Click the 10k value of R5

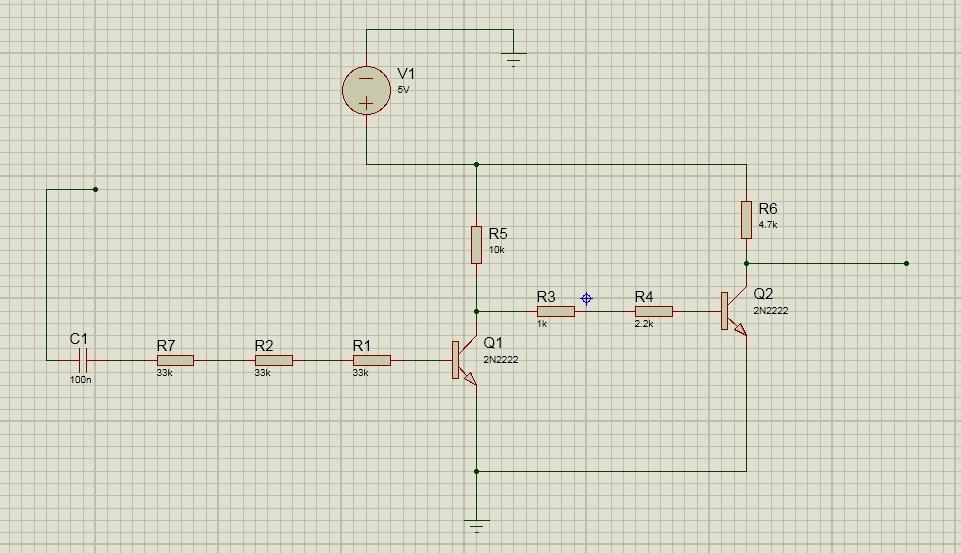(496, 250)
